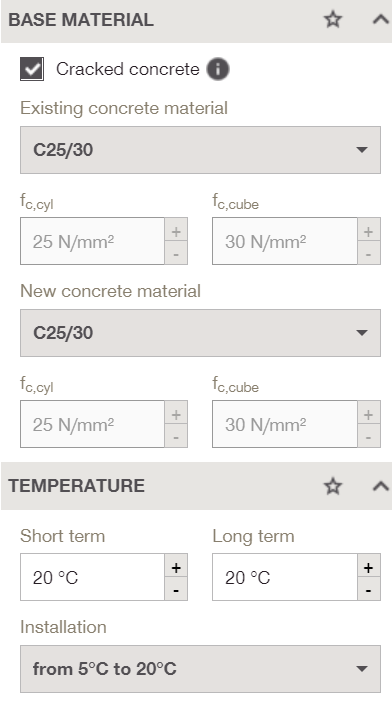Open New concrete material dropdown
The image size is (392, 702).
(x=200, y=333)
